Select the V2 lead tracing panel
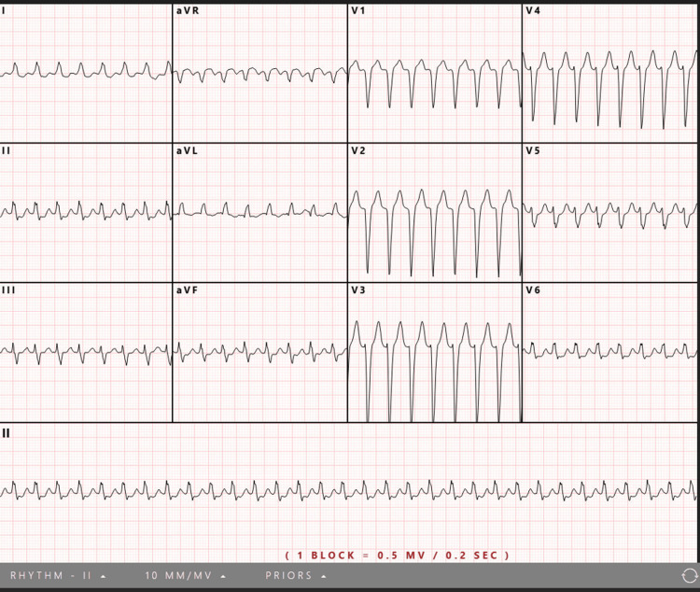The height and width of the screenshot is (592, 700). click(x=434, y=213)
